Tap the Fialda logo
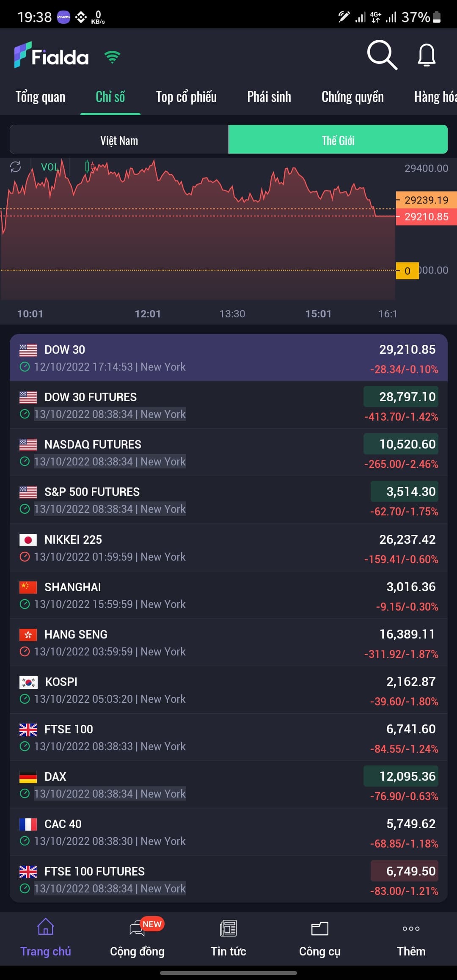This screenshot has height=980, width=457. click(52, 55)
